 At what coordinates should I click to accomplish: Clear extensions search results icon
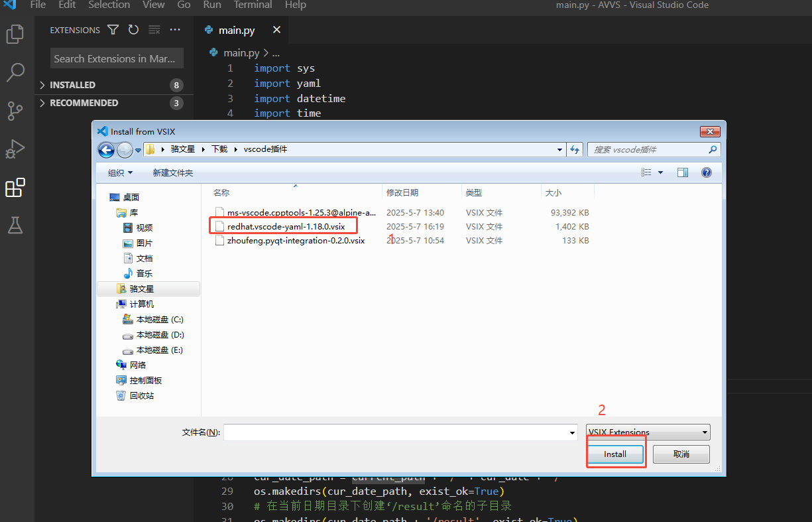pyautogui.click(x=154, y=30)
